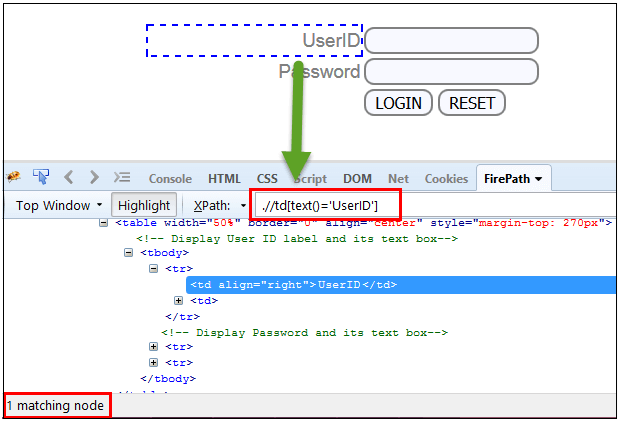
Task: Switch to the Console tab
Action: pyautogui.click(x=170, y=179)
